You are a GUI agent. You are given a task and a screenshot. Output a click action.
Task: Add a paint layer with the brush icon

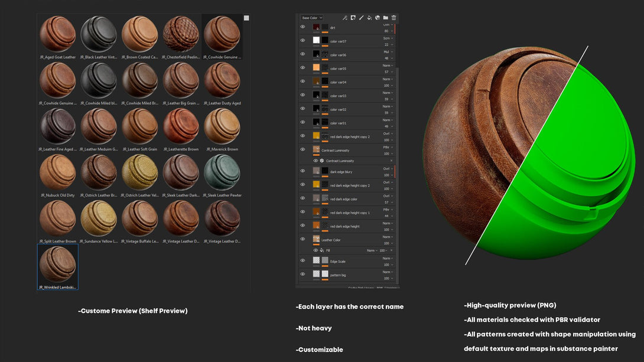click(361, 18)
